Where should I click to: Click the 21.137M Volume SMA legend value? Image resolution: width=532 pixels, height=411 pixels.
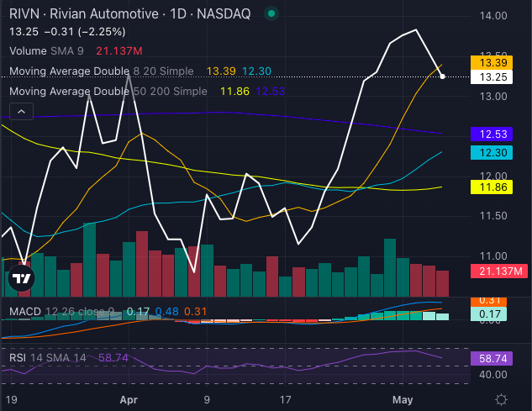tap(119, 51)
